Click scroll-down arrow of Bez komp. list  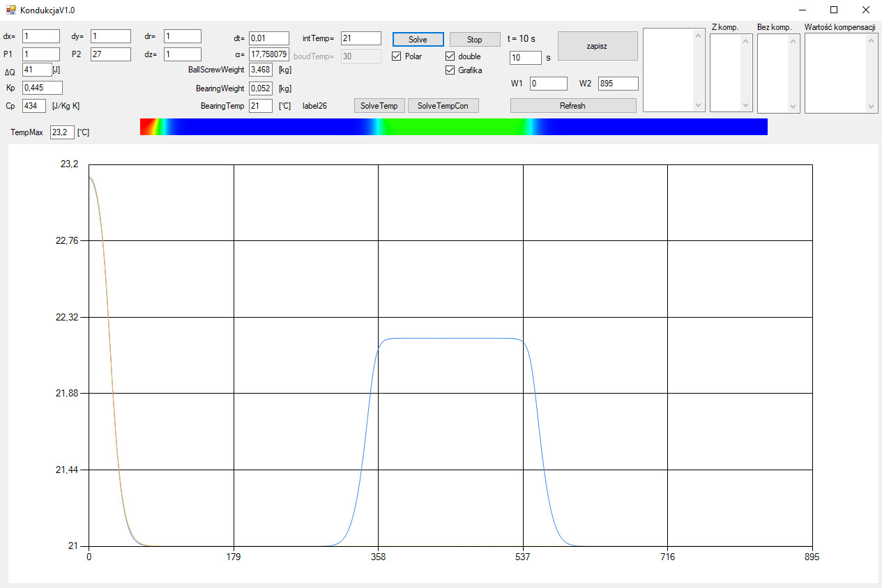point(794,105)
